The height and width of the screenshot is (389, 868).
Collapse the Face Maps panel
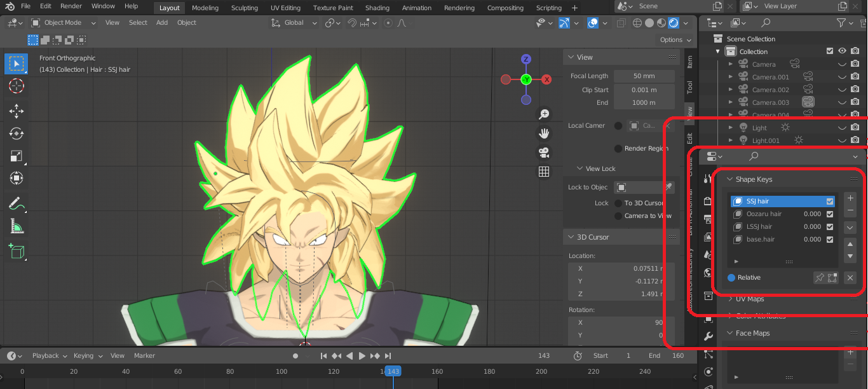tap(731, 333)
